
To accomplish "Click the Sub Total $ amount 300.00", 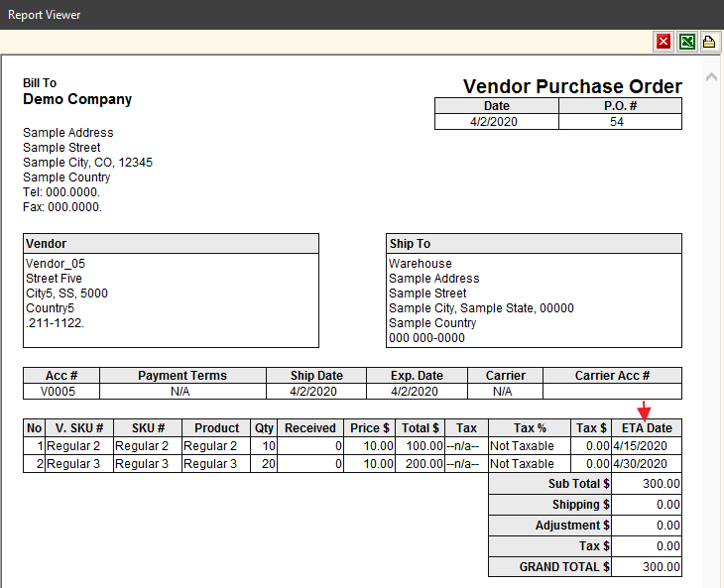I will tap(647, 484).
